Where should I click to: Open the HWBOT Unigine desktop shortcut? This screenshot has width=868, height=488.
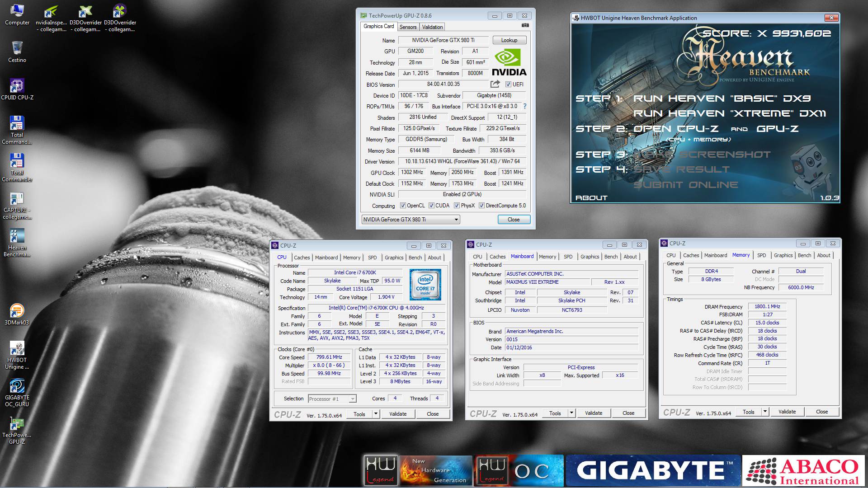pyautogui.click(x=17, y=356)
